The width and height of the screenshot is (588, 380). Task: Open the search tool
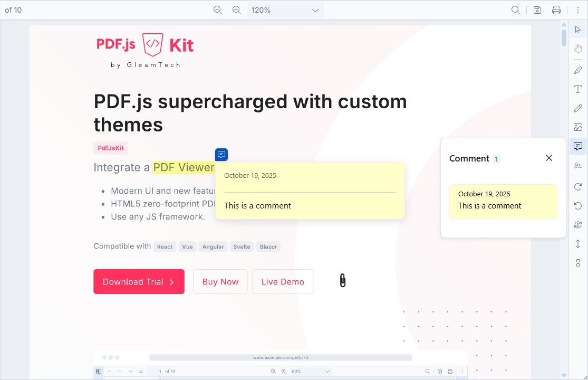(516, 10)
